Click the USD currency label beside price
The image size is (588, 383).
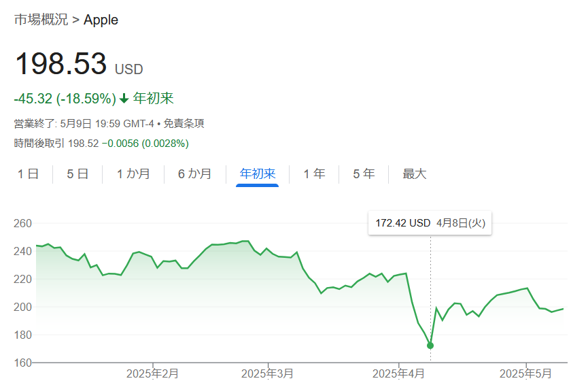click(x=128, y=69)
